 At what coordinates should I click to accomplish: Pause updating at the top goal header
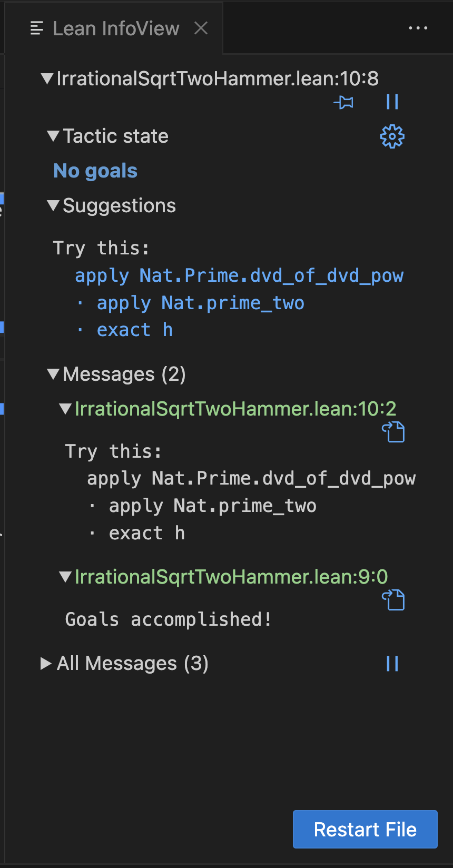coord(392,102)
